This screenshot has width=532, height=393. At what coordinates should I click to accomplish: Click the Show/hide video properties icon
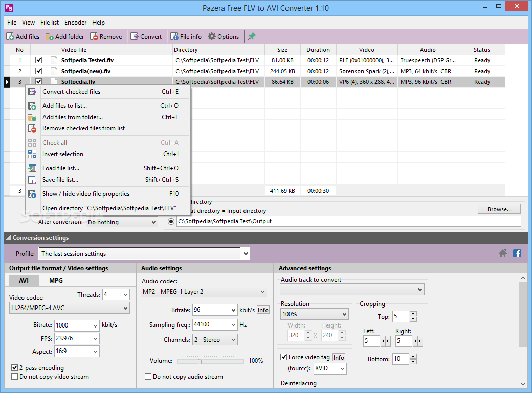(32, 194)
